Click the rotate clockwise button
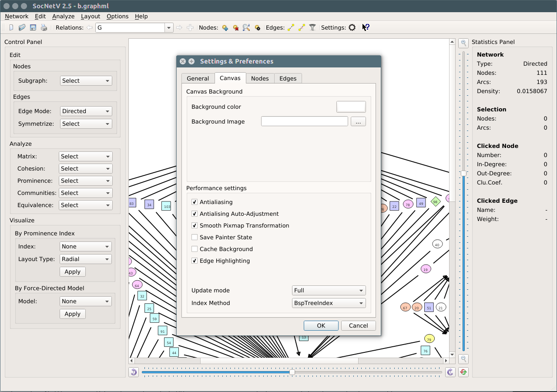This screenshot has height=392, width=557. pos(450,372)
